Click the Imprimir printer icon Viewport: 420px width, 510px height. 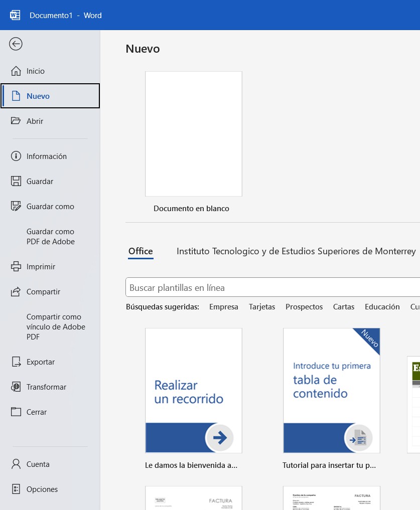pyautogui.click(x=16, y=266)
